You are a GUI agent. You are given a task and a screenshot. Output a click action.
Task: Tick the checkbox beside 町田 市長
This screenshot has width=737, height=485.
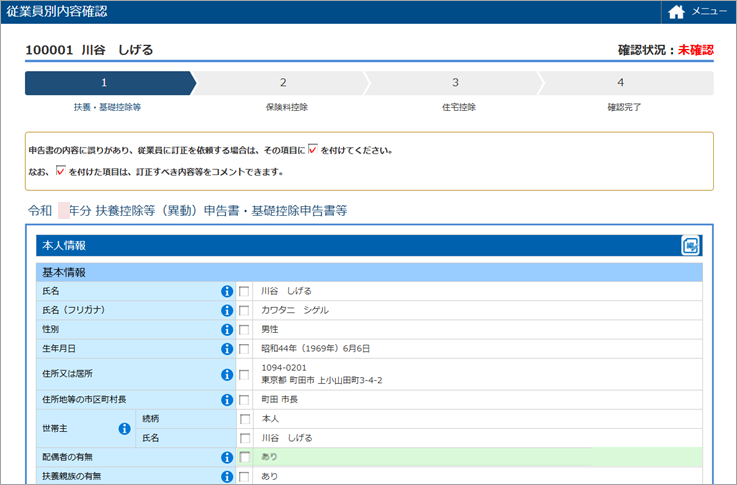point(244,400)
